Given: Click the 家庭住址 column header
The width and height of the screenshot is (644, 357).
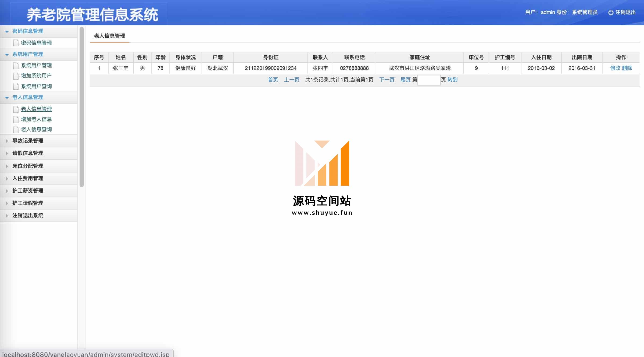Looking at the screenshot, I should [x=420, y=57].
